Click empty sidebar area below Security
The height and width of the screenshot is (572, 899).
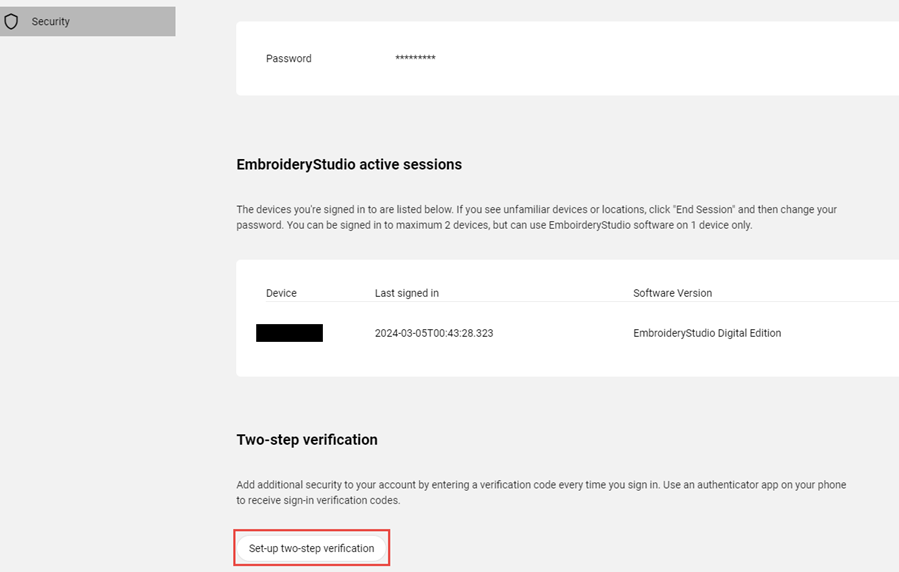click(x=88, y=287)
